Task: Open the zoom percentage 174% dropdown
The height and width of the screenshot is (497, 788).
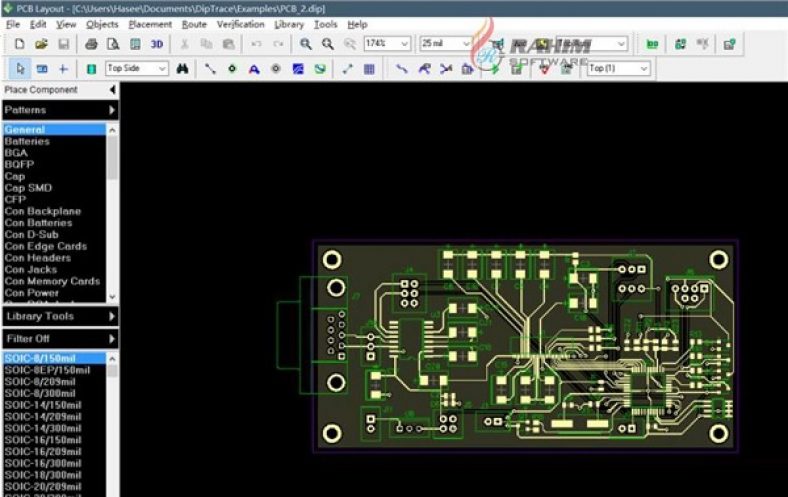Action: click(387, 44)
